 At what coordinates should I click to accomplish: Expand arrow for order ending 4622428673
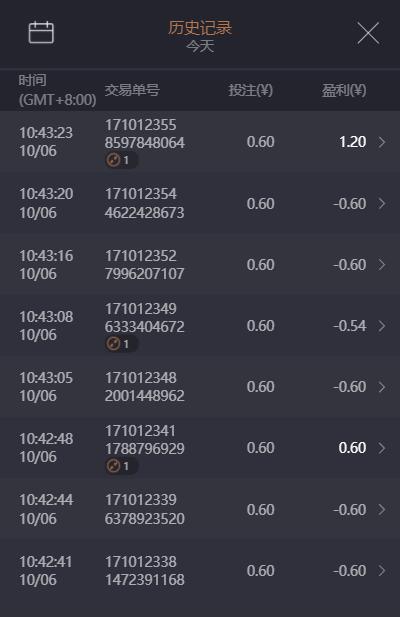click(x=382, y=203)
